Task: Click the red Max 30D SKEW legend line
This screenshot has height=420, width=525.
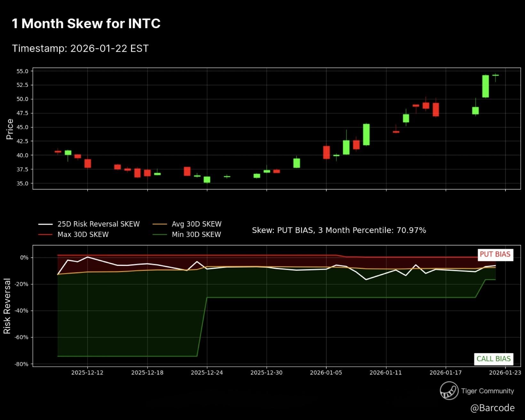Action: [45, 235]
